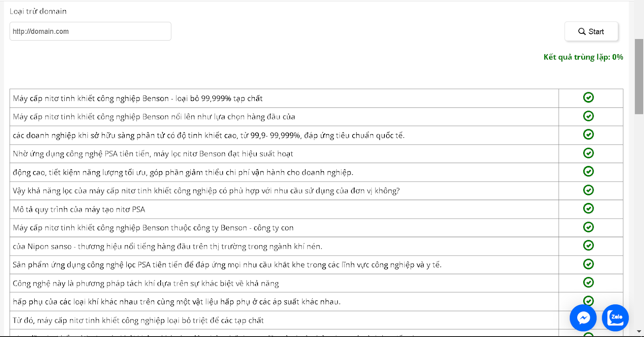Click checkmark for 'đáp ứng tiêu chuẩn quốc tế' row
This screenshot has height=337, width=644.
[588, 134]
